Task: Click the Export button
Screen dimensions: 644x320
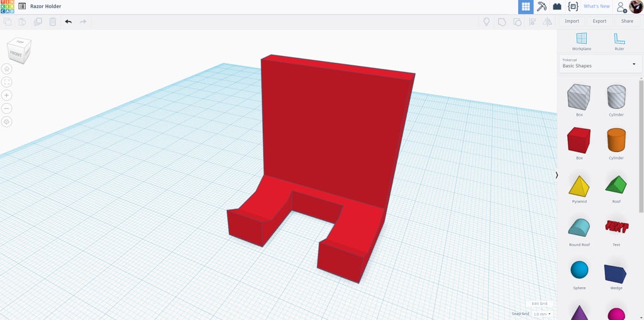Action: click(x=599, y=21)
